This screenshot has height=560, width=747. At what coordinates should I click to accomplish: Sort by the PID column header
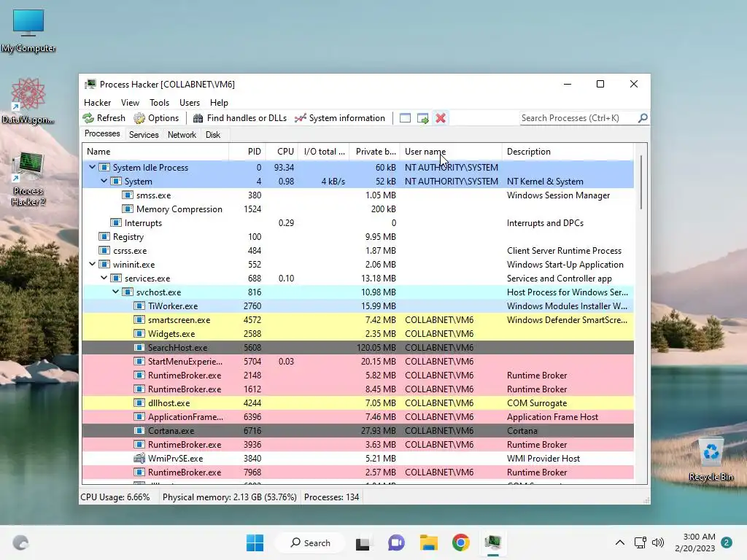pyautogui.click(x=247, y=152)
